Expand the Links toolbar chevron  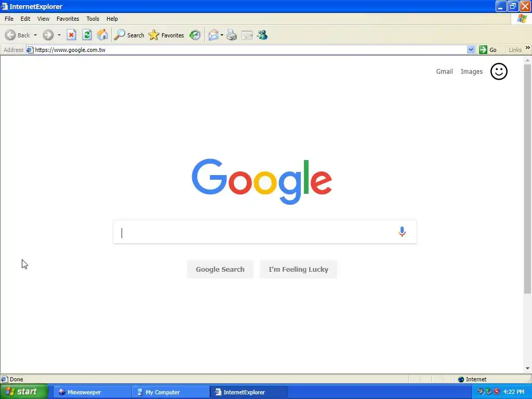[528, 48]
